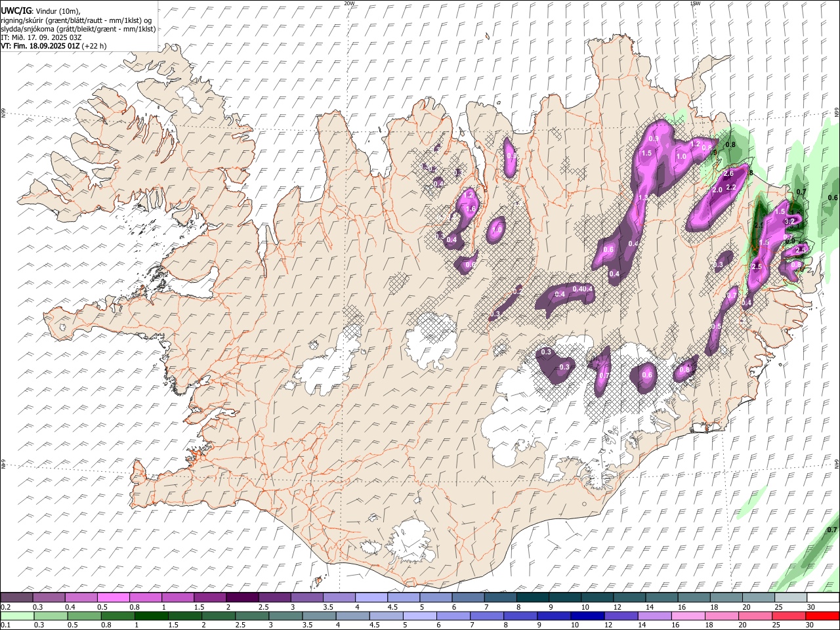Click the '0.4' label under snow legend
This screenshot has width=840, height=630.
coord(70,607)
